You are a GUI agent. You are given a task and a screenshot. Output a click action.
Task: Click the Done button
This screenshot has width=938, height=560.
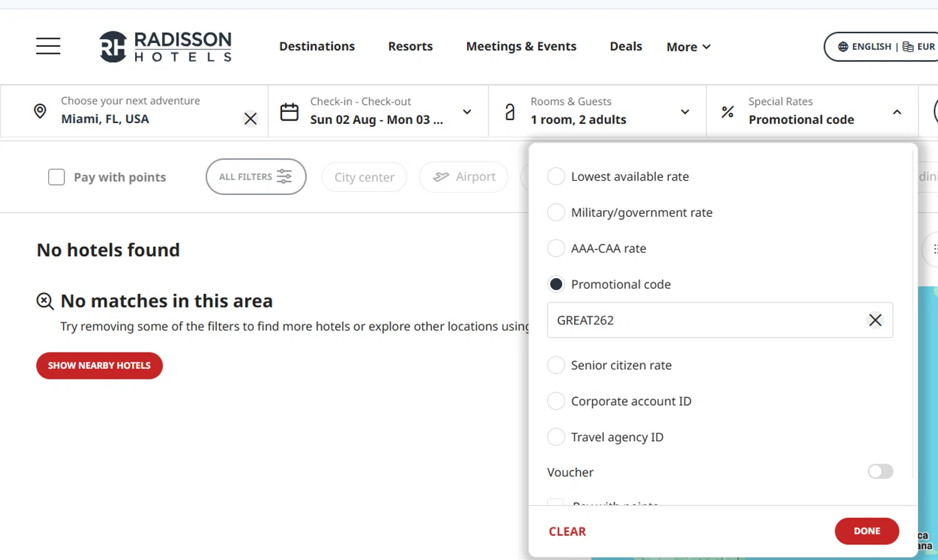(867, 531)
